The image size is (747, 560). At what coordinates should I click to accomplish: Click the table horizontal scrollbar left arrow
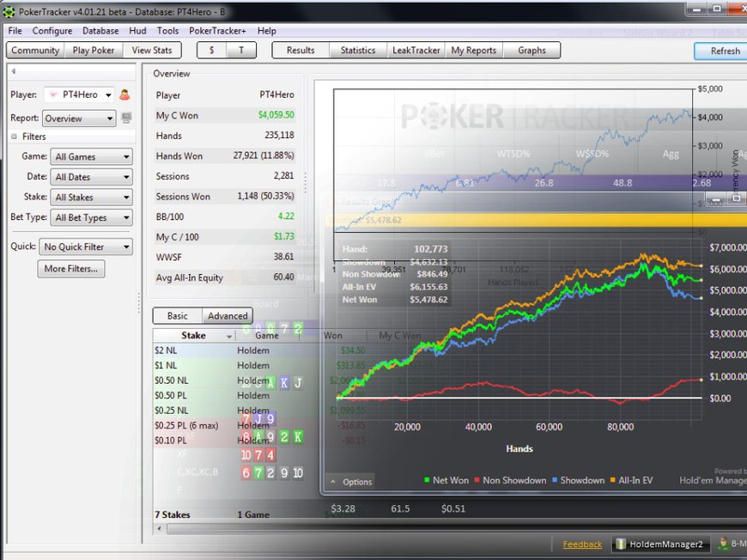pos(159,528)
